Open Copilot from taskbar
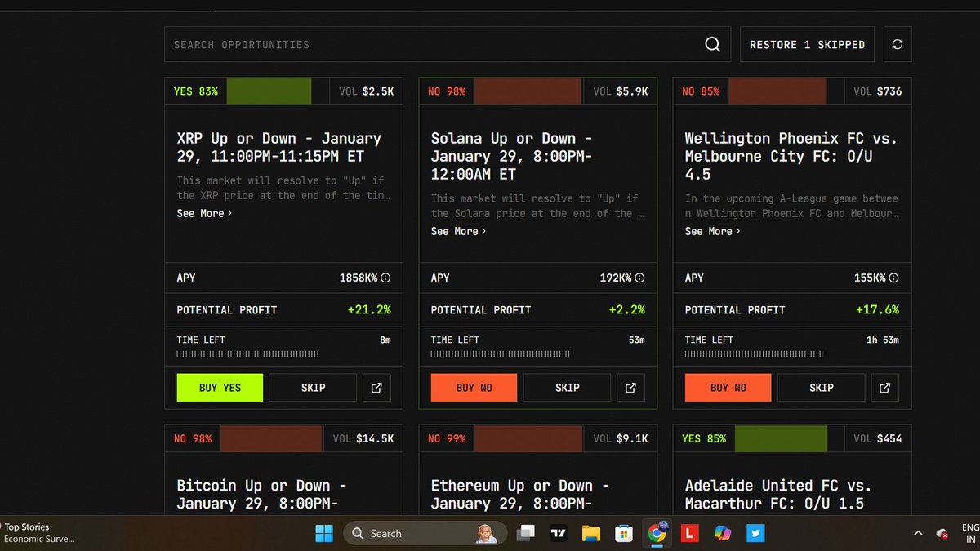The width and height of the screenshot is (980, 551). [723, 533]
